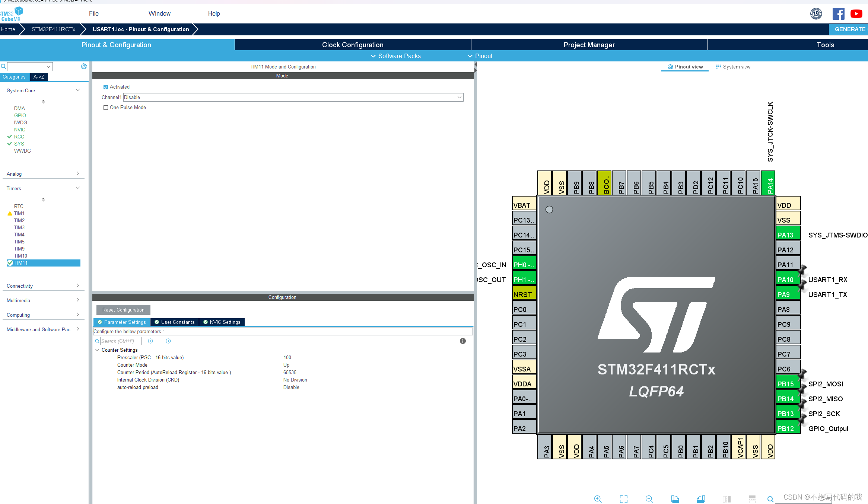Screen dimensions: 868x504
Task: Click the vertical flip view icon
Action: click(x=726, y=499)
